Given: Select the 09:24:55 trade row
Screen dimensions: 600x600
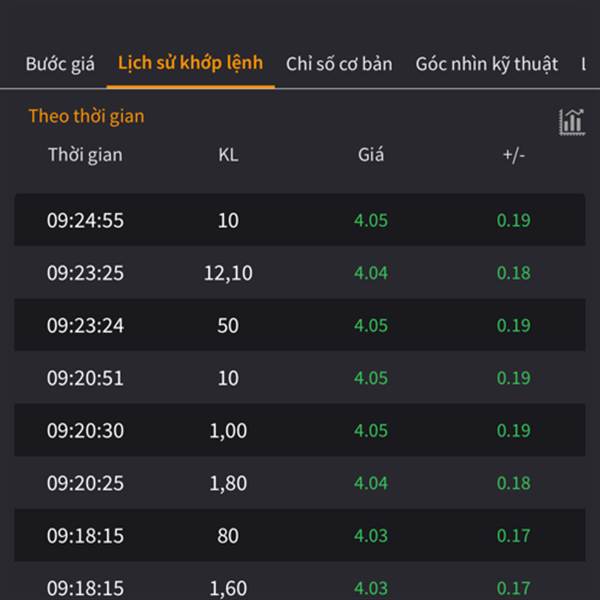Looking at the screenshot, I should (300, 220).
